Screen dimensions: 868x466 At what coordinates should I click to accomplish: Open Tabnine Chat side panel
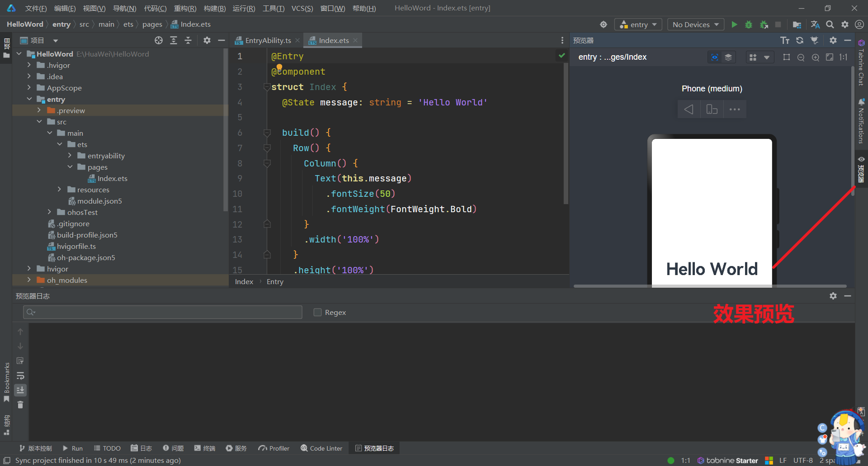click(861, 63)
